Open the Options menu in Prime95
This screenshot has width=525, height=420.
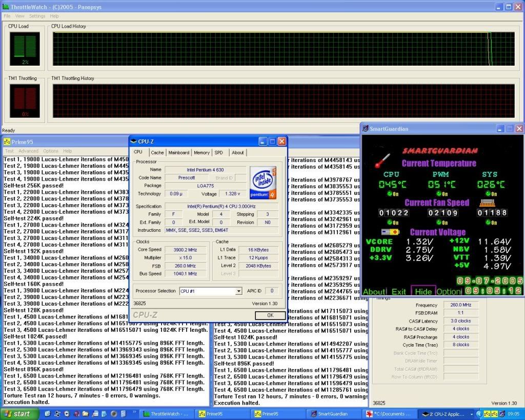coord(51,151)
